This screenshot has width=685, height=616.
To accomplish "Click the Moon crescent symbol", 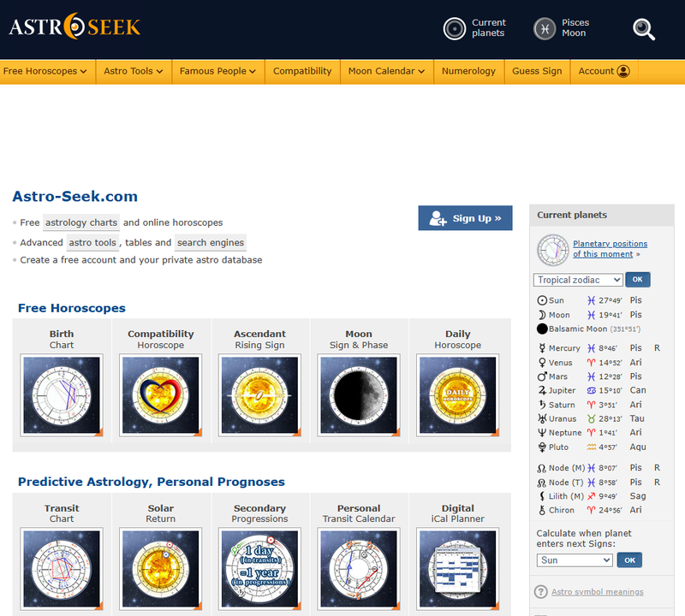I will tap(542, 315).
